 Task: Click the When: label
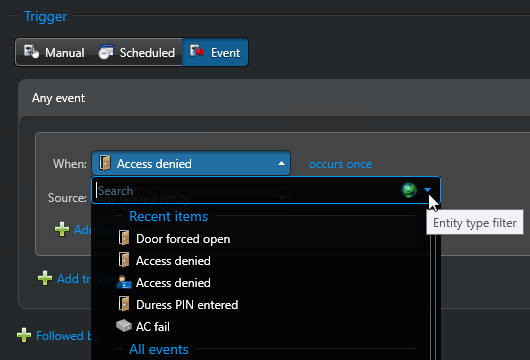70,164
